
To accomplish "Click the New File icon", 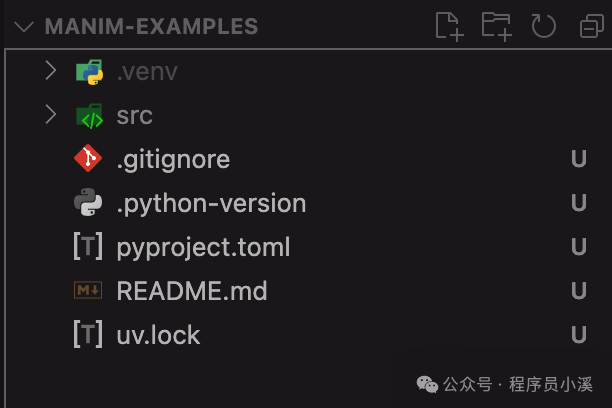I will 449,26.
